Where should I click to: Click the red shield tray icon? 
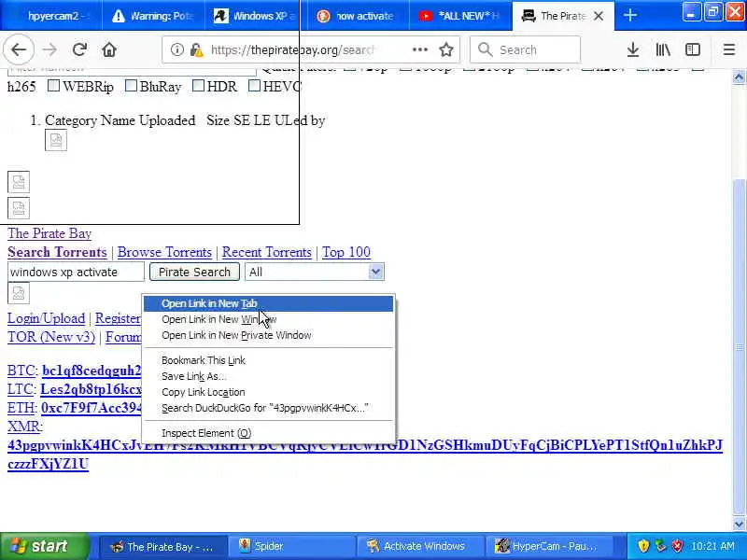click(678, 546)
